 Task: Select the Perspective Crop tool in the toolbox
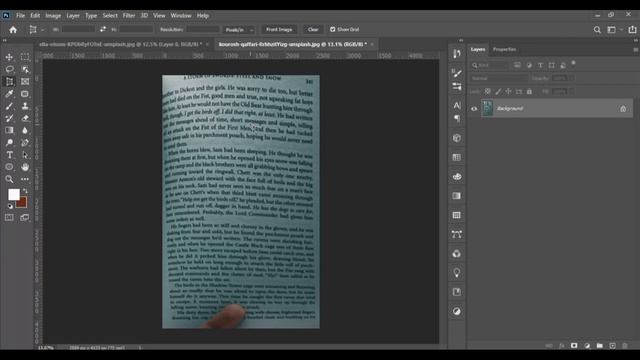9,82
